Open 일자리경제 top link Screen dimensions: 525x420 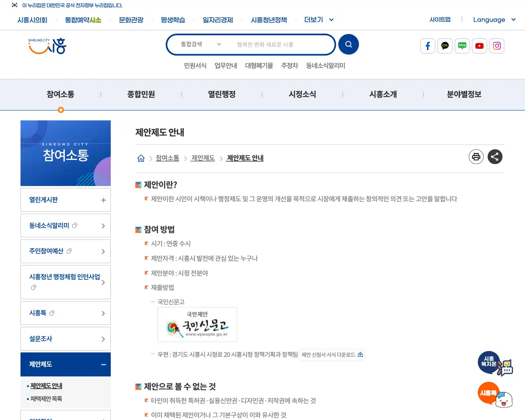(218, 20)
